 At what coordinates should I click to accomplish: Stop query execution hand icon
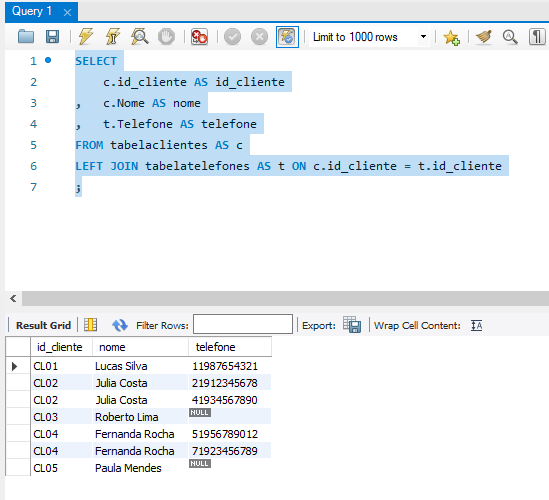tap(166, 36)
